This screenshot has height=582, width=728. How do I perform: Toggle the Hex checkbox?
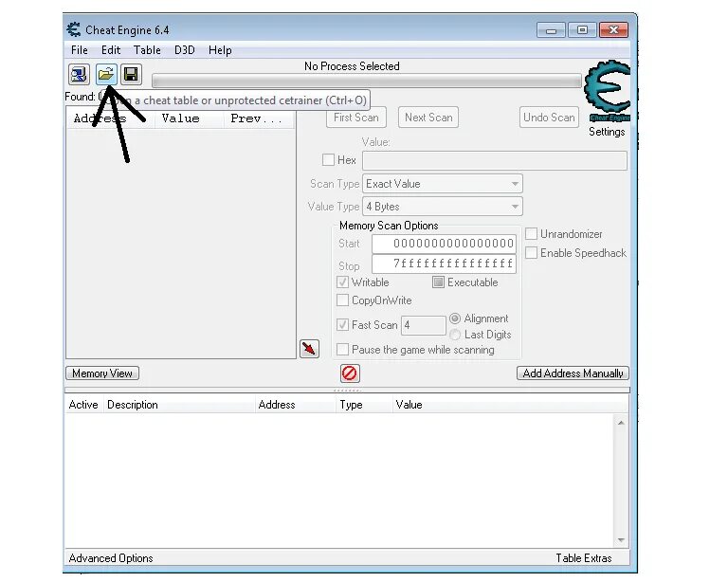pyautogui.click(x=328, y=160)
